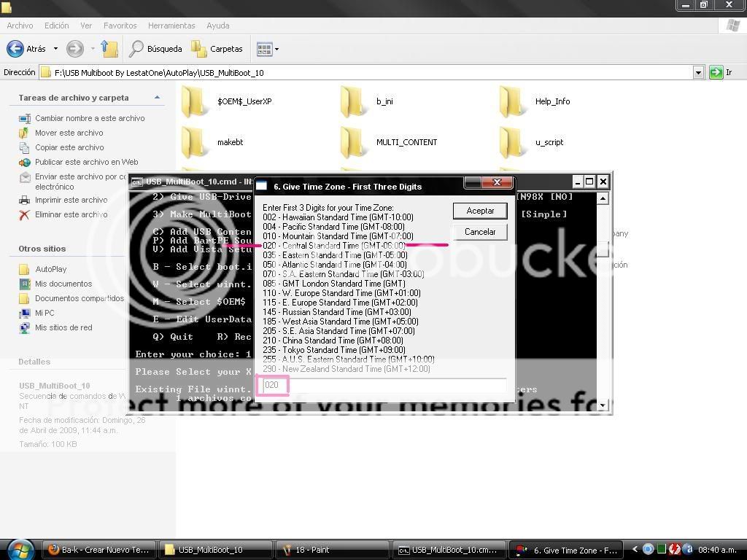
Task: Collapse Tareas de archivo y carpeta panel
Action: (x=158, y=97)
